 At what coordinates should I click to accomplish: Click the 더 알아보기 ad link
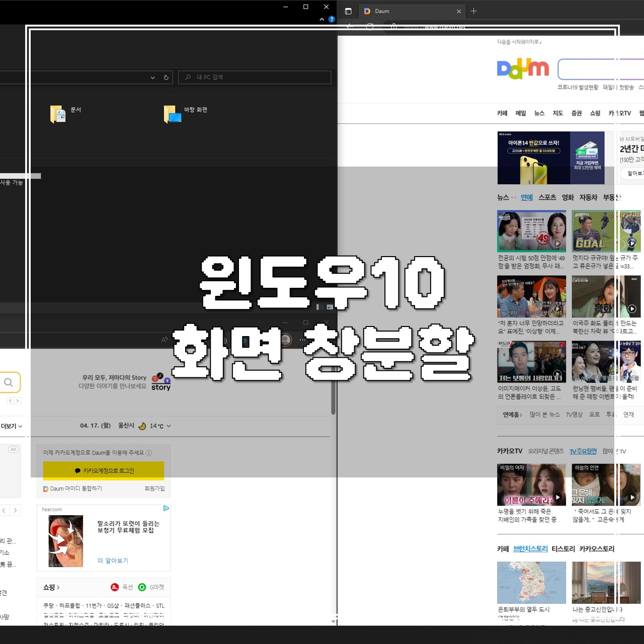(x=113, y=560)
